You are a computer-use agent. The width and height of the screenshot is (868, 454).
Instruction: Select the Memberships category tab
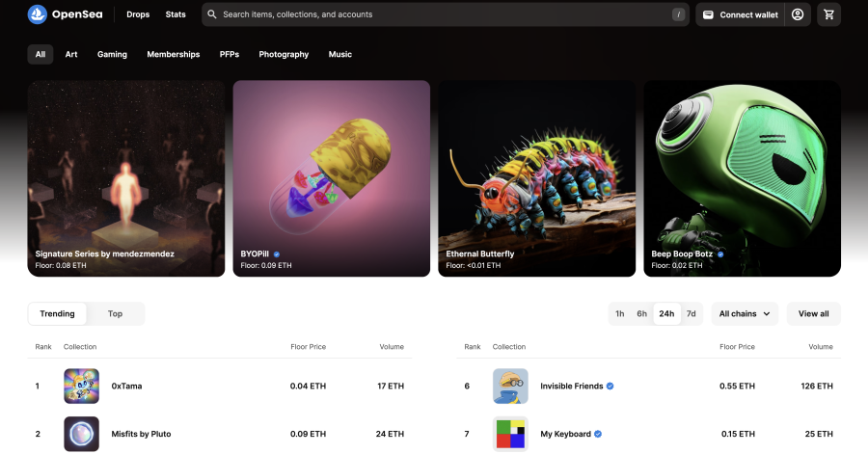click(x=174, y=54)
